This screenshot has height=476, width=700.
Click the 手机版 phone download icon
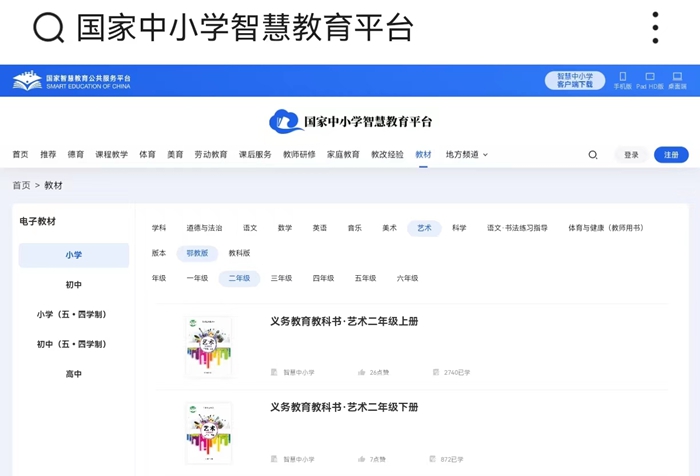tap(622, 77)
